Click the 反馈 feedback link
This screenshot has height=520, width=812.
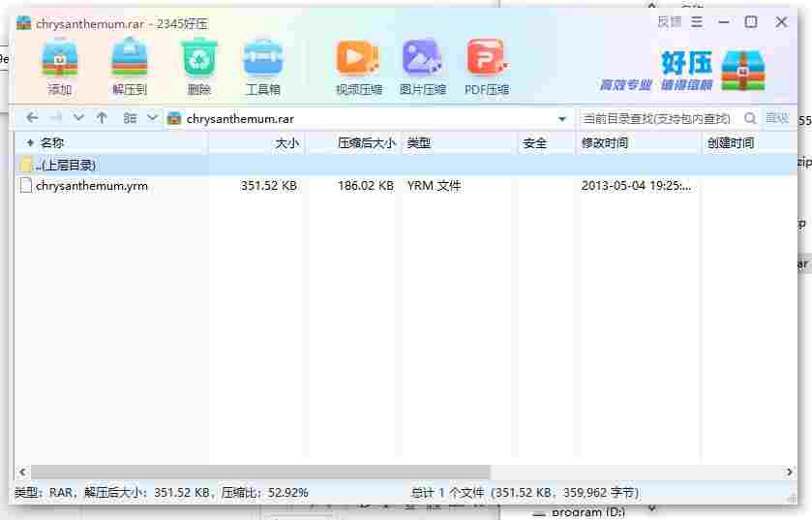670,22
